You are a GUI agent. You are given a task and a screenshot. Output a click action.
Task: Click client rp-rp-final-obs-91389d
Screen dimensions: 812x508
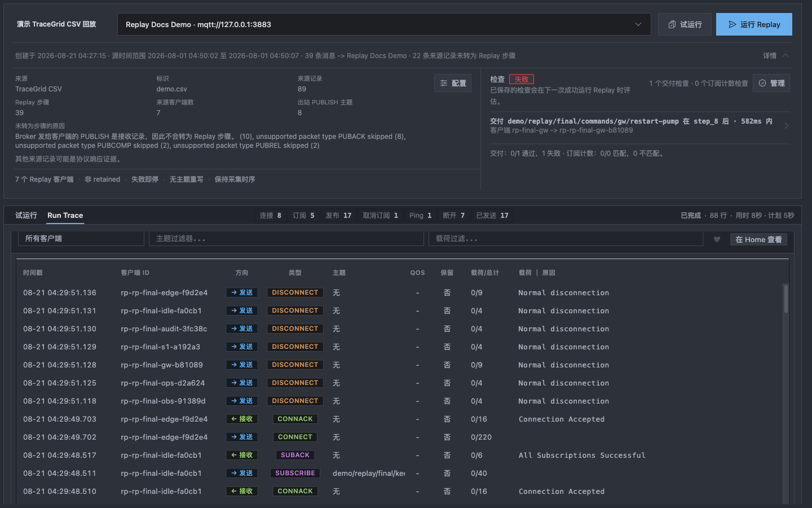(163, 401)
